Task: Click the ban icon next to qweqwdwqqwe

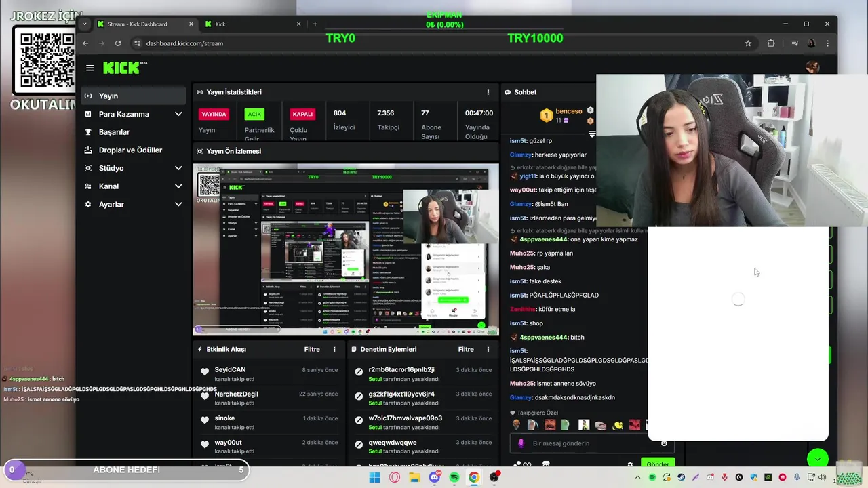Action: pos(359,444)
